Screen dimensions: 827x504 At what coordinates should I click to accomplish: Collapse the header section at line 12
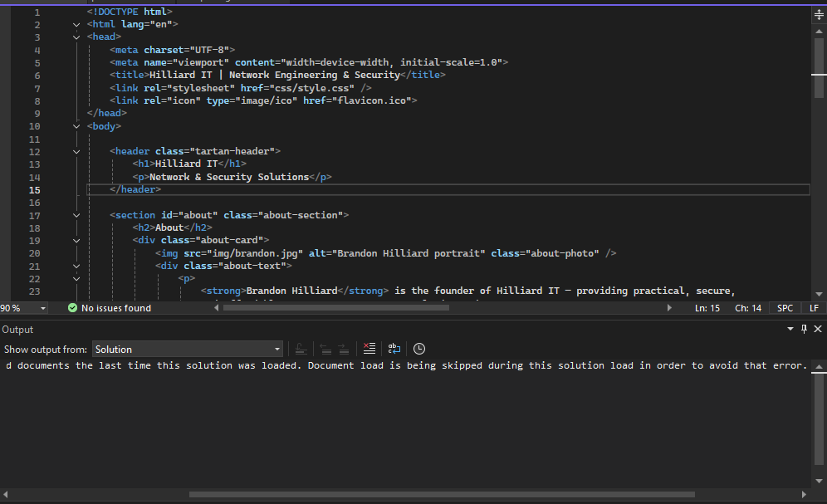click(76, 150)
